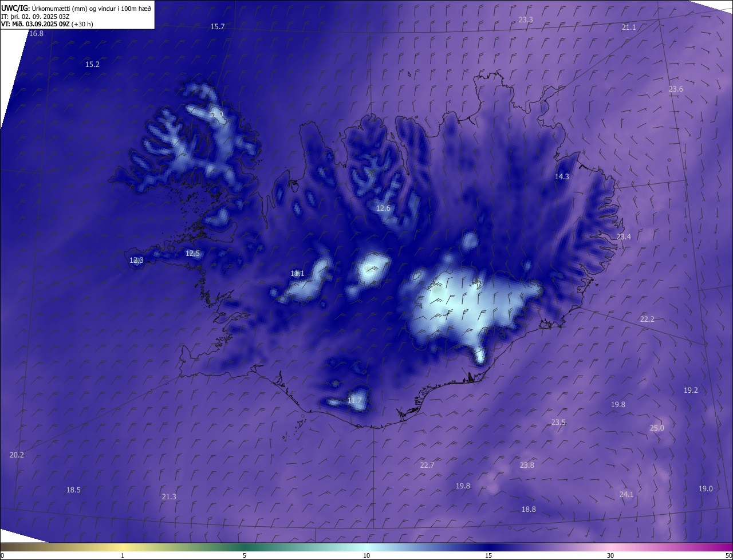Click the 0 tick on the colour scale

(x=2, y=556)
